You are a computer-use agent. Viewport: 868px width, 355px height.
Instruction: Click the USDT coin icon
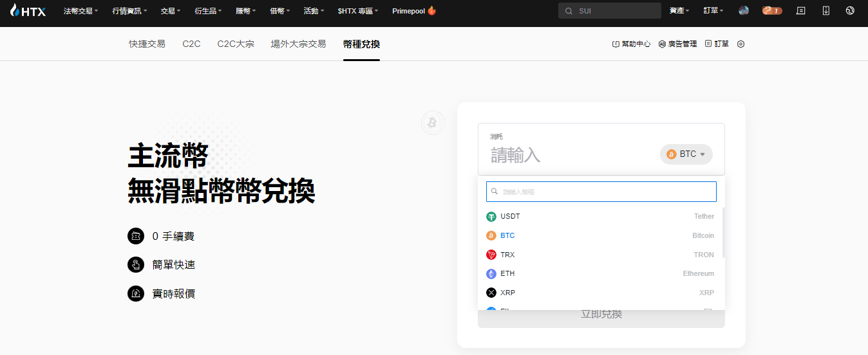[491, 217]
